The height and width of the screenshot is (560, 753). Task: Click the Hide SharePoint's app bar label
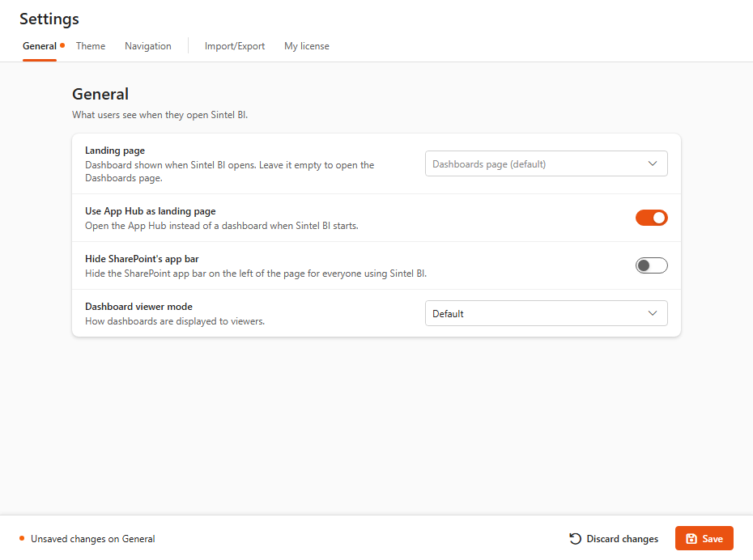142,259
